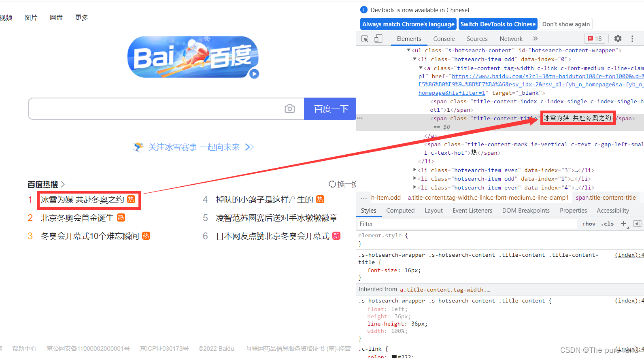Open hot search 日本网友点赞北京冬奥会开幕式
644x358 pixels.
pyautogui.click(x=272, y=236)
